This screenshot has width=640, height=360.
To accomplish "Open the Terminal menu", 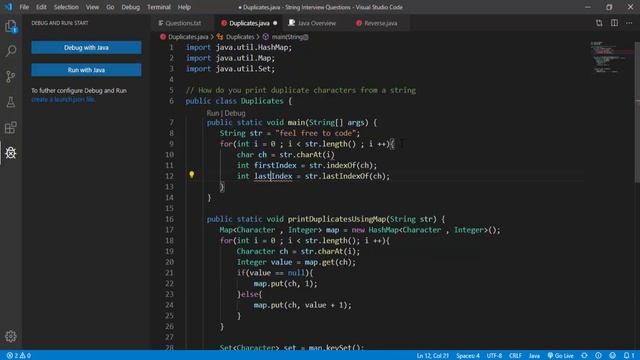I will 159,7.
